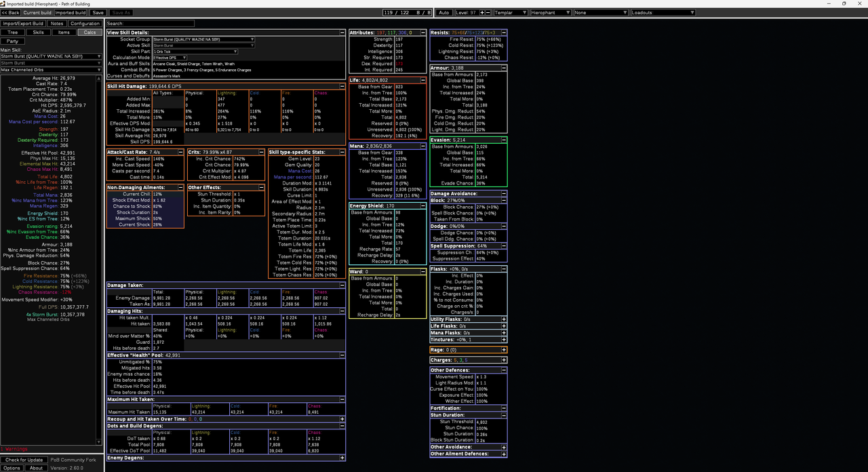Collapse the Evasion section
868x472 pixels.
(x=504, y=140)
